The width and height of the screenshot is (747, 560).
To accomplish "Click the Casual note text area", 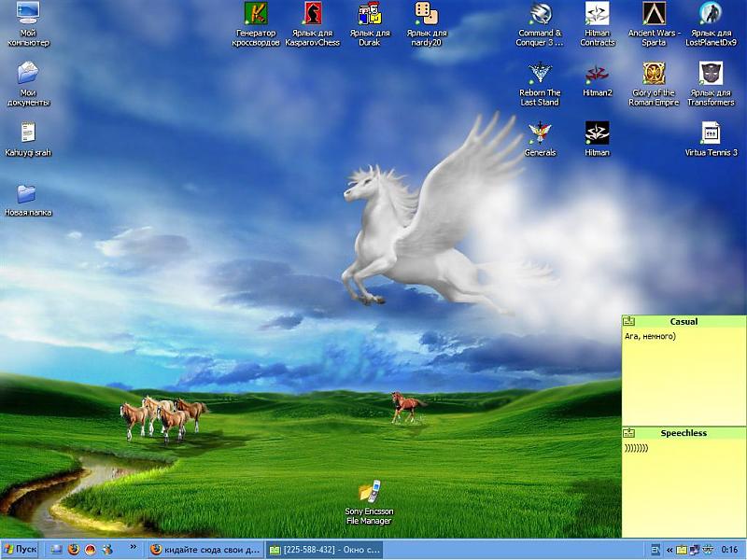I will 684,373.
